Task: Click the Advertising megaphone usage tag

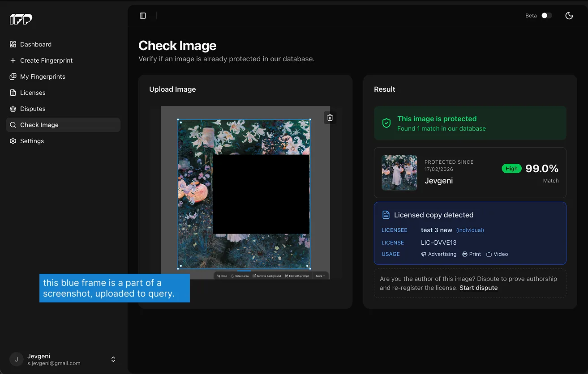Action: coord(439,254)
